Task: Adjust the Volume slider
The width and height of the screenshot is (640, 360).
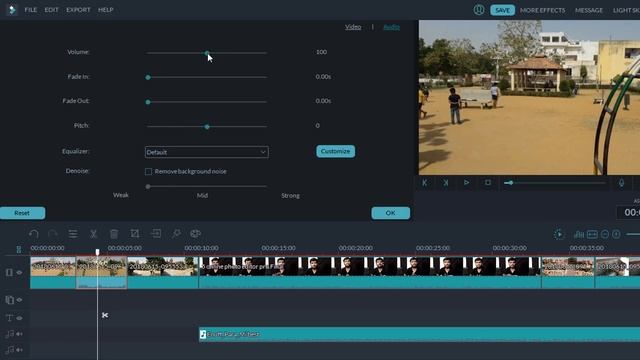Action: [x=207, y=53]
